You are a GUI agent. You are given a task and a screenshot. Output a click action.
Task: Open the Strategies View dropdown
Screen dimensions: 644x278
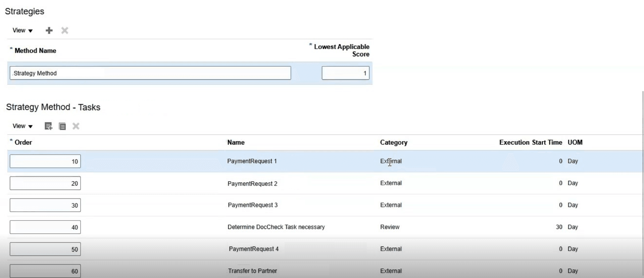(22, 31)
